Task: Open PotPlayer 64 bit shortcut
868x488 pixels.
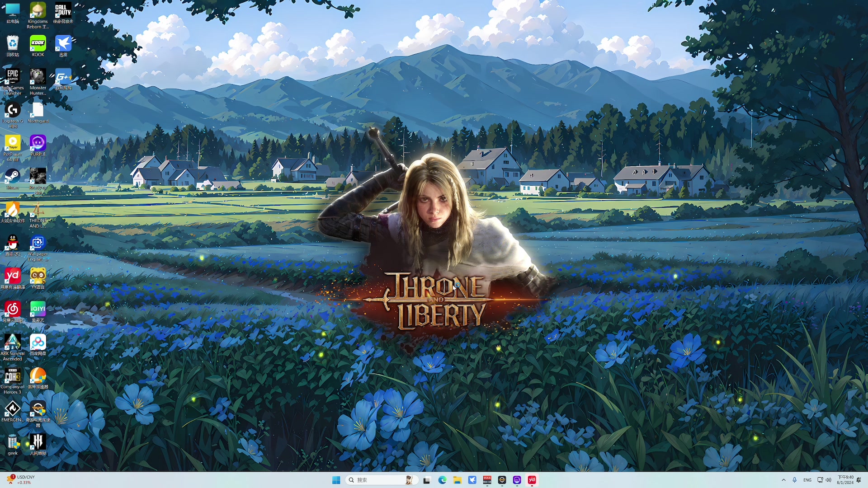Action: [13, 144]
